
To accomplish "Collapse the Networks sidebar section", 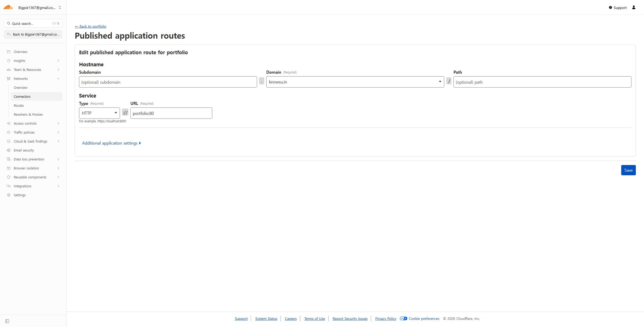I will tap(58, 79).
